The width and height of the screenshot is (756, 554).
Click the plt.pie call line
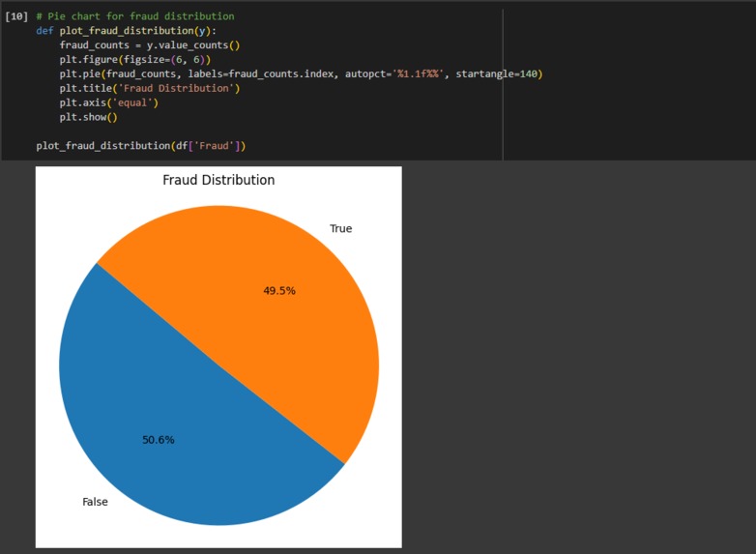click(301, 74)
